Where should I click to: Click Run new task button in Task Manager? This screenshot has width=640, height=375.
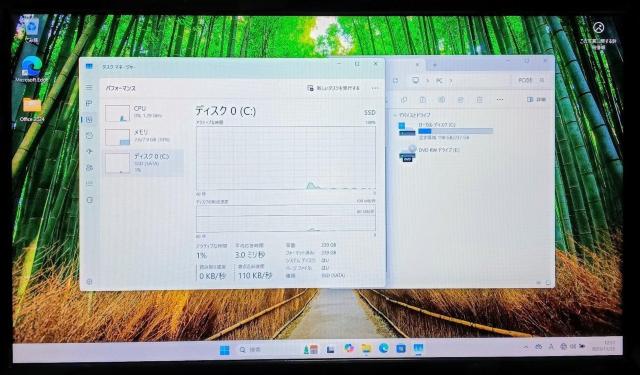333,88
